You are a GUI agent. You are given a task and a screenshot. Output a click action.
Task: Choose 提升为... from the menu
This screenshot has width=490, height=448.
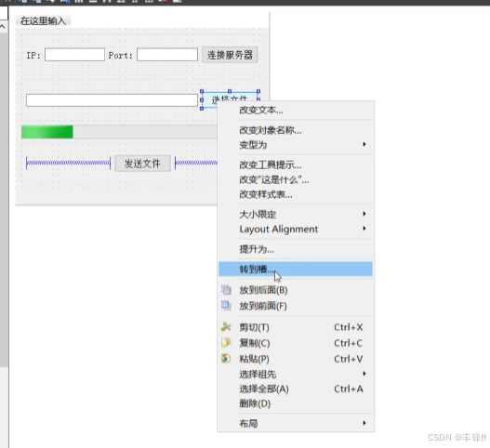[296, 249]
